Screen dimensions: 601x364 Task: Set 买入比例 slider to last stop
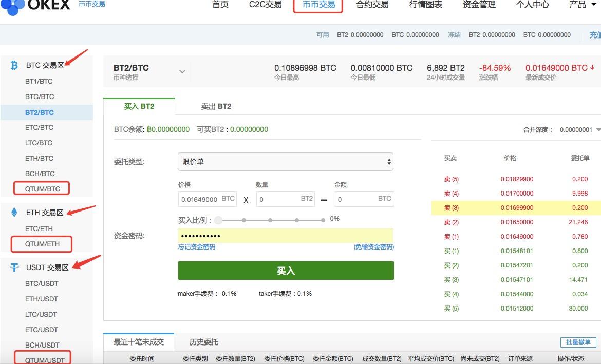pos(323,220)
